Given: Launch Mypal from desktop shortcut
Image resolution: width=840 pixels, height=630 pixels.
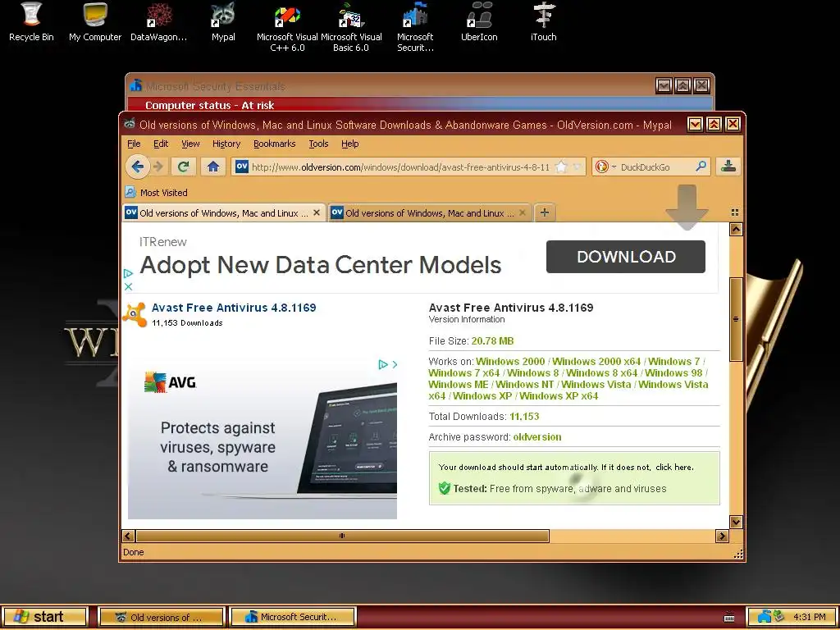Looking at the screenshot, I should pos(223,21).
